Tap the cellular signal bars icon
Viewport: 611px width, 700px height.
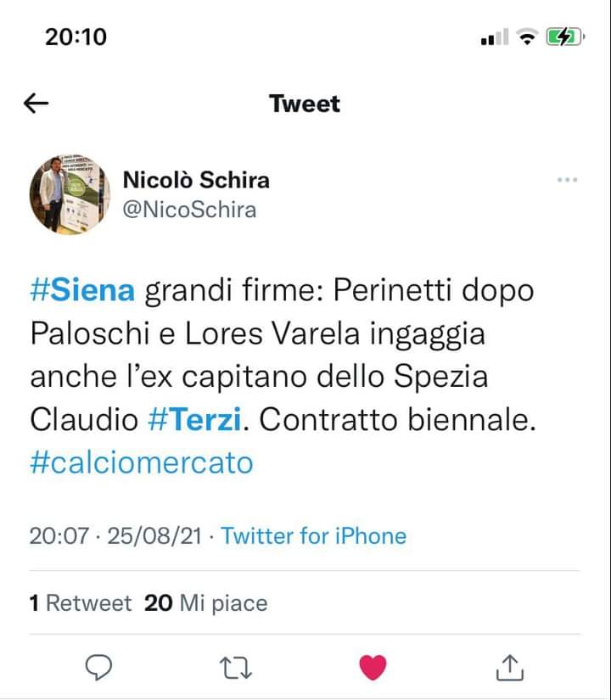[x=494, y=38]
